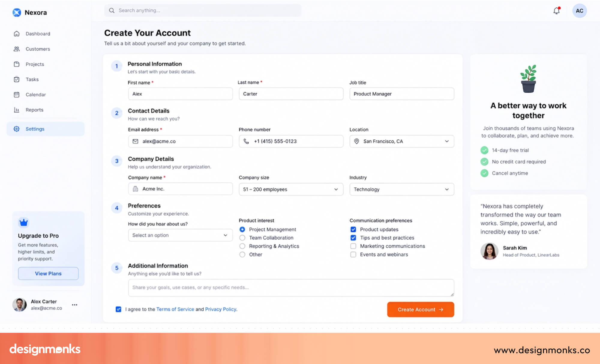Select Project Management radio button

pos(242,229)
